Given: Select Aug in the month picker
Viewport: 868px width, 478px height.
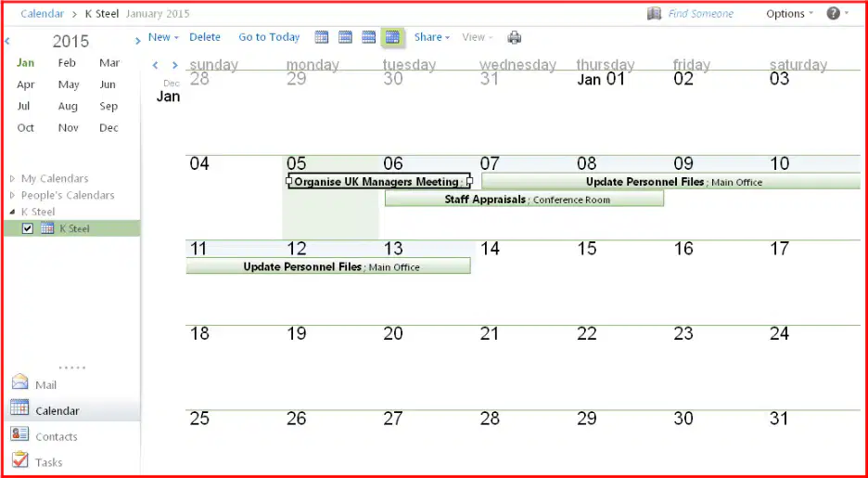Looking at the screenshot, I should 68,106.
